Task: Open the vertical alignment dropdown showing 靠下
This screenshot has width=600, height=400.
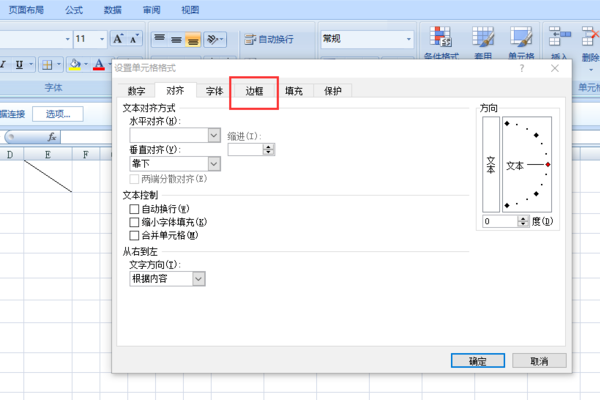Action: pyautogui.click(x=214, y=164)
